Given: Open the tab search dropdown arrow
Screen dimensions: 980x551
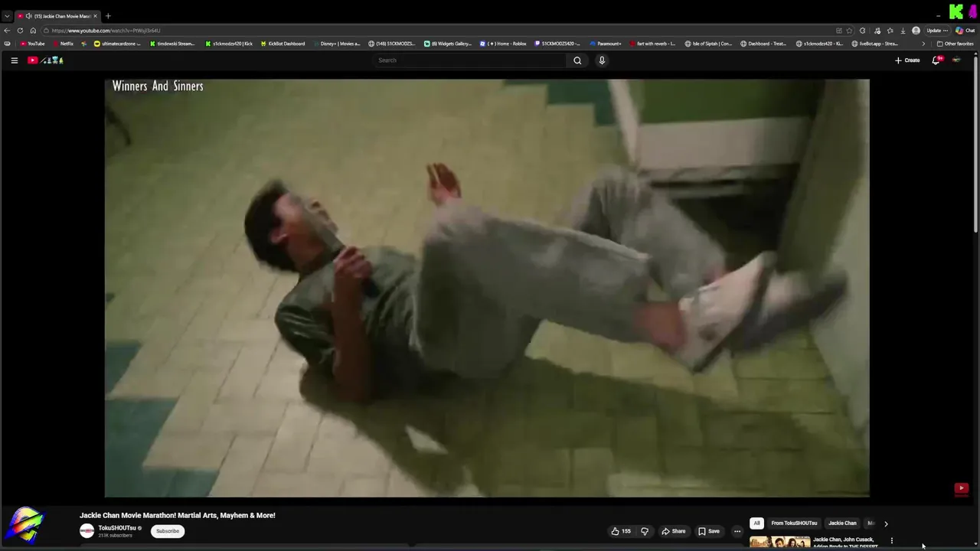Looking at the screenshot, I should click(x=7, y=16).
